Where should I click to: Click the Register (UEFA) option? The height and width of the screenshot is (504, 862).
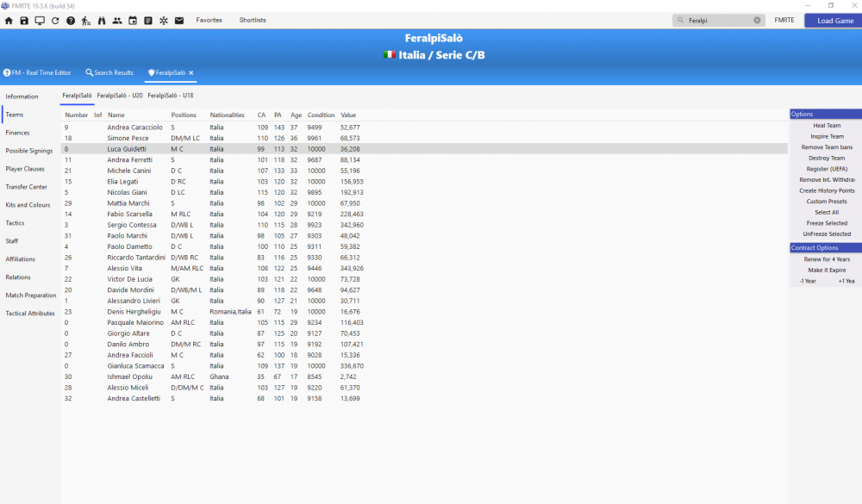click(x=827, y=169)
